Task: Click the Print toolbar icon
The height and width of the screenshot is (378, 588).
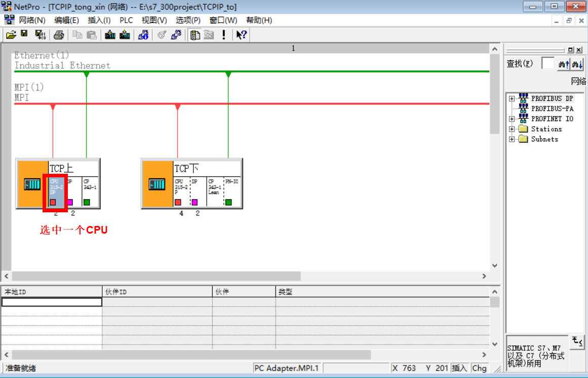Action: [59, 34]
